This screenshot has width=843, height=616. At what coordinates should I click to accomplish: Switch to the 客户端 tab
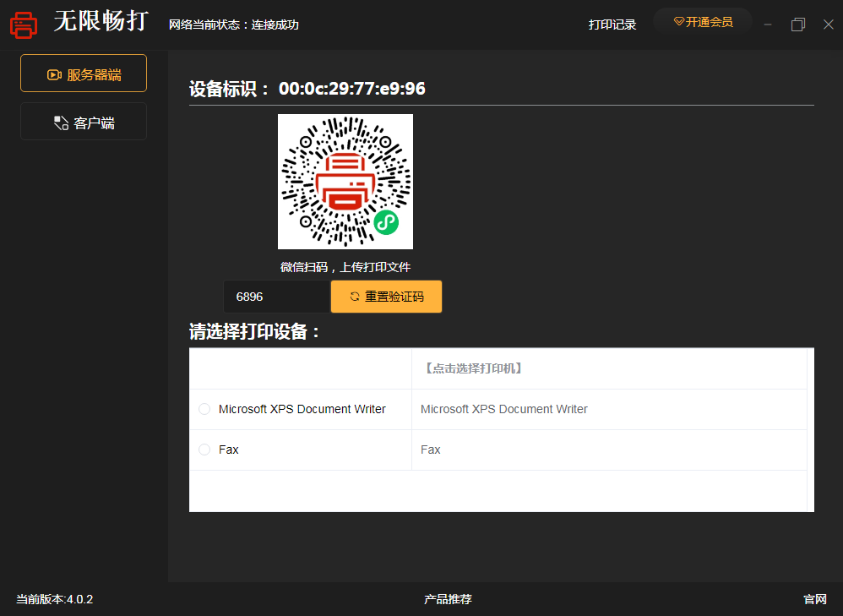click(x=84, y=122)
